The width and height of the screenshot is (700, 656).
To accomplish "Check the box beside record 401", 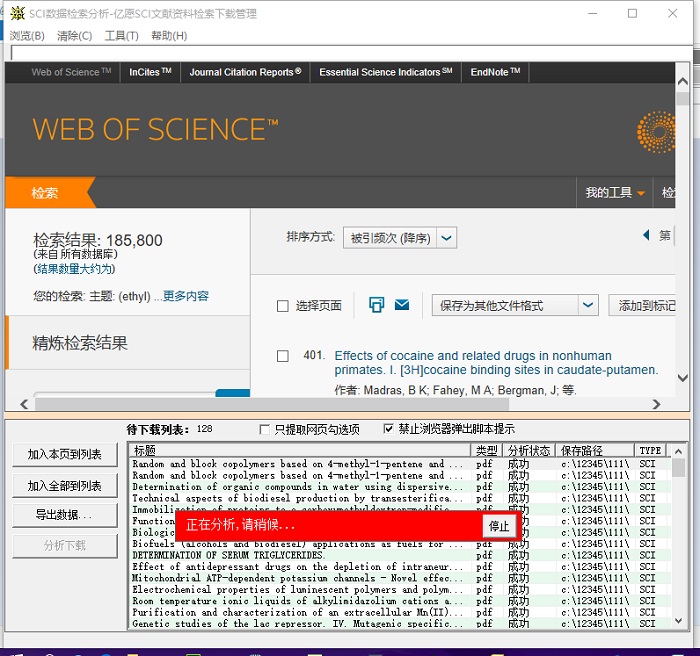I will point(283,356).
